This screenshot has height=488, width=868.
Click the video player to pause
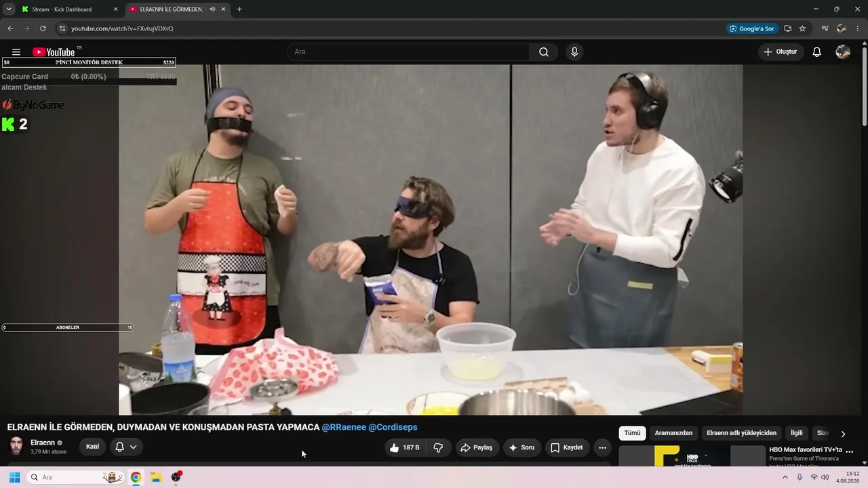(x=431, y=239)
